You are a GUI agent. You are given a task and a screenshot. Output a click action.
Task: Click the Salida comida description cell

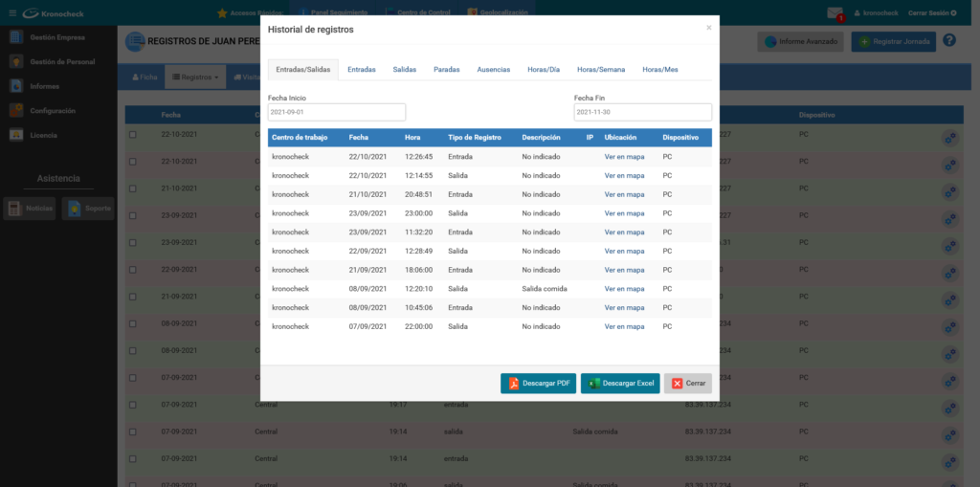545,289
